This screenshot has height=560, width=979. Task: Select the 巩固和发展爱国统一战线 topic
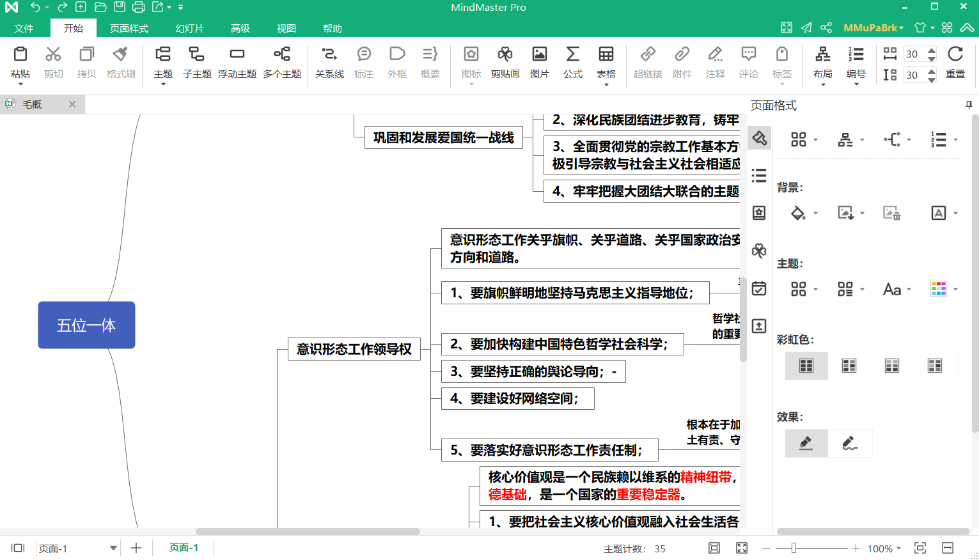[x=444, y=137]
